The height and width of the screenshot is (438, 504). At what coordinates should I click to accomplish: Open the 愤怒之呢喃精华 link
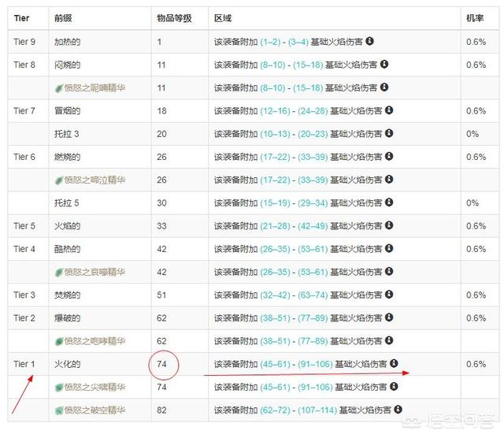[94, 87]
